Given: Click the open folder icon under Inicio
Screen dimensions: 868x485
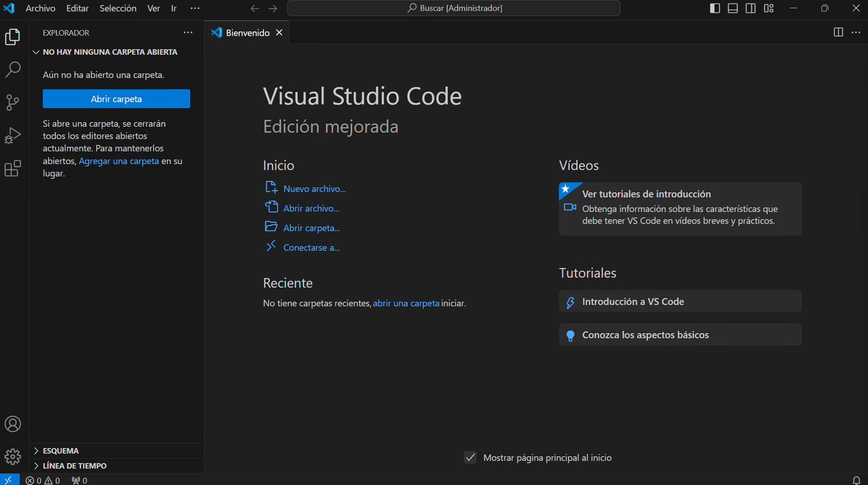Looking at the screenshot, I should (271, 227).
